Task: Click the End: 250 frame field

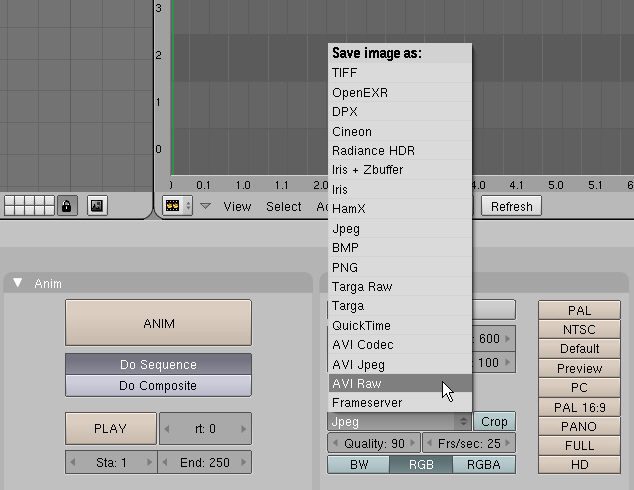Action: click(205, 462)
